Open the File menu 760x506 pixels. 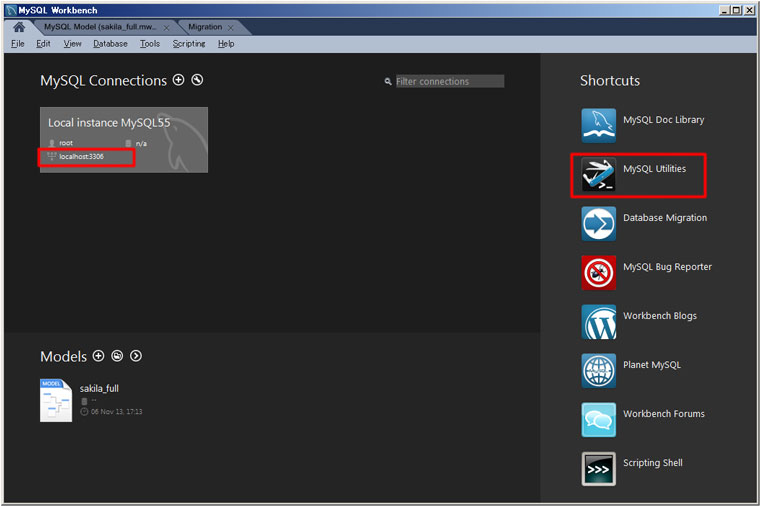coord(17,44)
